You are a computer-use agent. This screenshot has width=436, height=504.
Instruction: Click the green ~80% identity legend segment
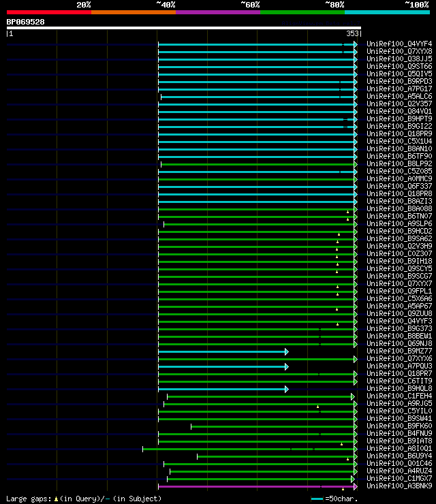[302, 12]
